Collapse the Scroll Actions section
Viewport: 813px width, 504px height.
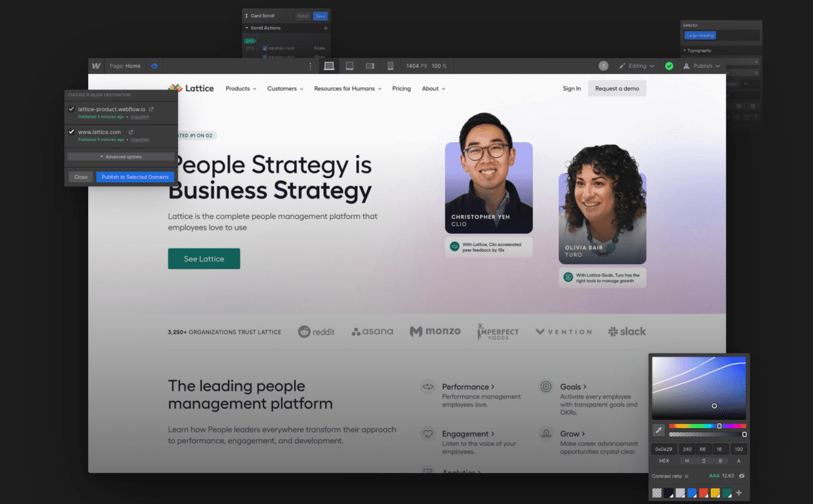coord(247,28)
